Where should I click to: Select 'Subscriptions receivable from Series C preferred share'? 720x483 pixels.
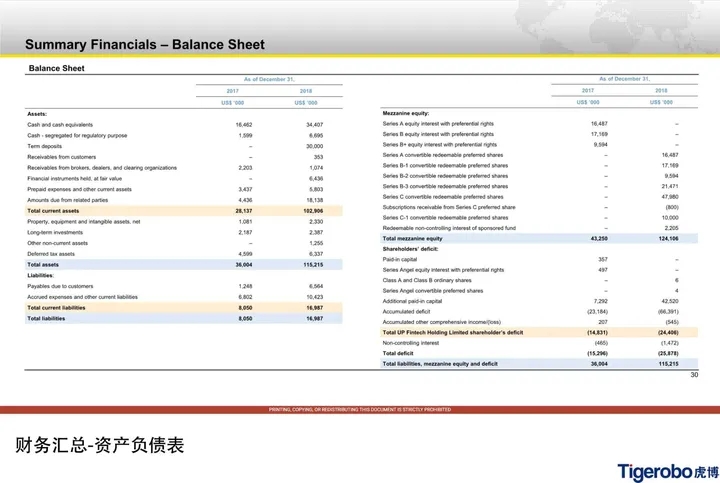coord(449,208)
